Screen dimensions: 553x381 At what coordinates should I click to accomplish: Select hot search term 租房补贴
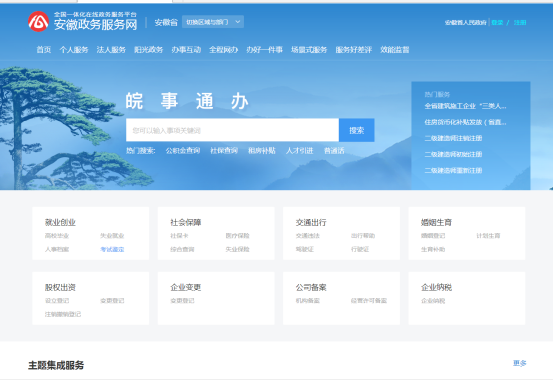[x=262, y=151]
